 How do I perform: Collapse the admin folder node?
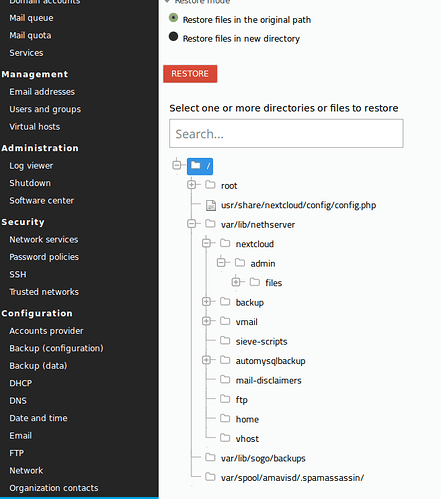(x=221, y=262)
